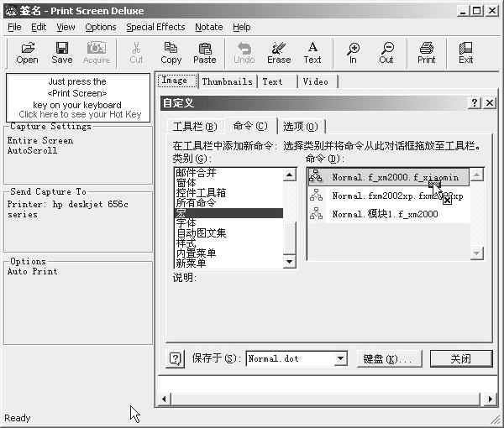Click the Print toolbar icon
Screen dimensions: 504x428
tap(427, 53)
